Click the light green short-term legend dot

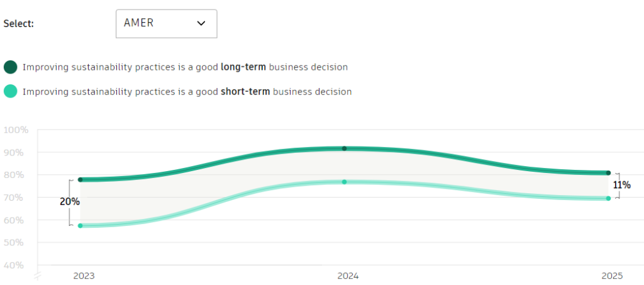tap(10, 92)
